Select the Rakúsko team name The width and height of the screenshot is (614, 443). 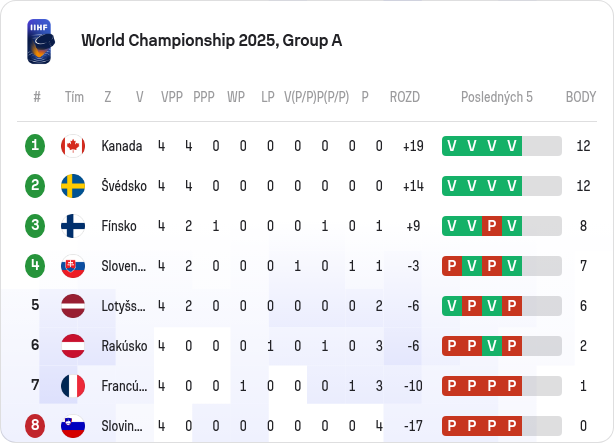124,346
